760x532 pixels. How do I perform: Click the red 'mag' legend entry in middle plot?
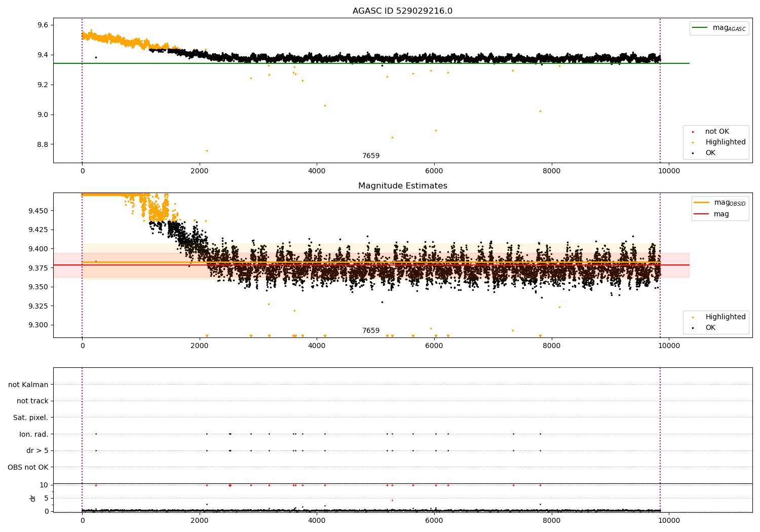(x=712, y=214)
